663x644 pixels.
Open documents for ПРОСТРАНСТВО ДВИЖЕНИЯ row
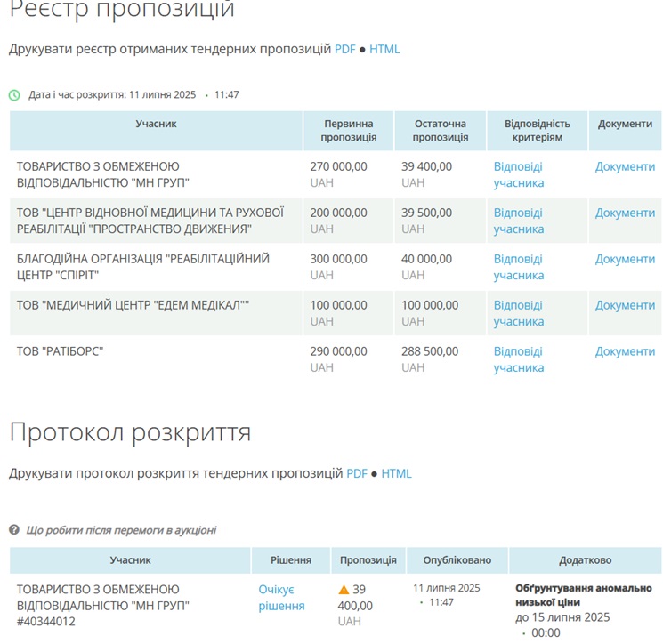(x=625, y=213)
